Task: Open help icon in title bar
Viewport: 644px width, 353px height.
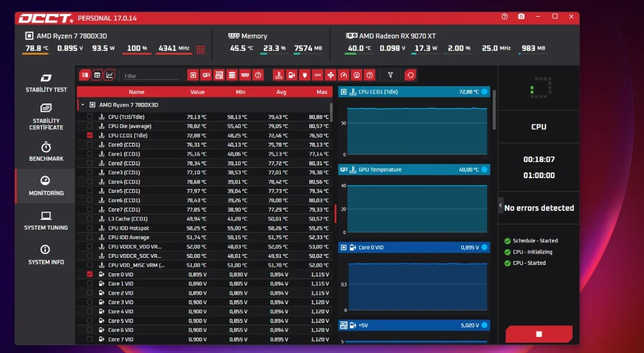Action: coord(504,17)
